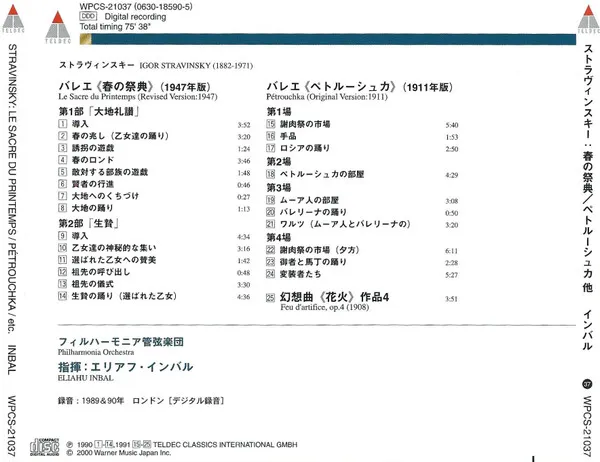Click the 第1場 scene heading
The image size is (600, 462).
click(279, 111)
